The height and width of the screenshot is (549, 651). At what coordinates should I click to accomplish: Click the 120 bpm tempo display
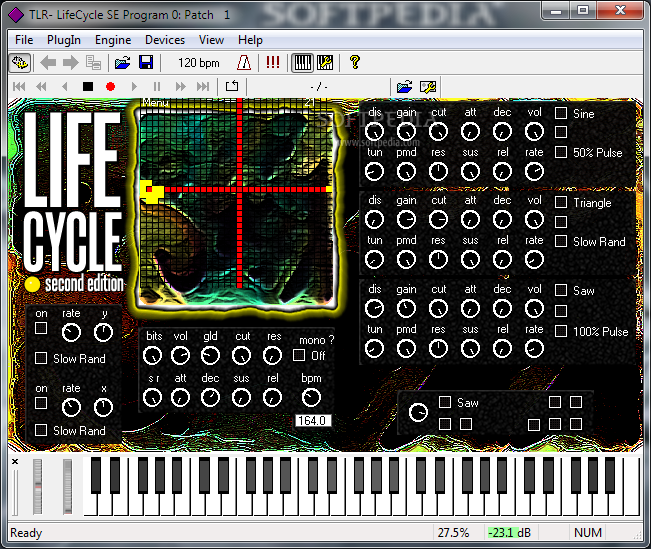point(198,63)
